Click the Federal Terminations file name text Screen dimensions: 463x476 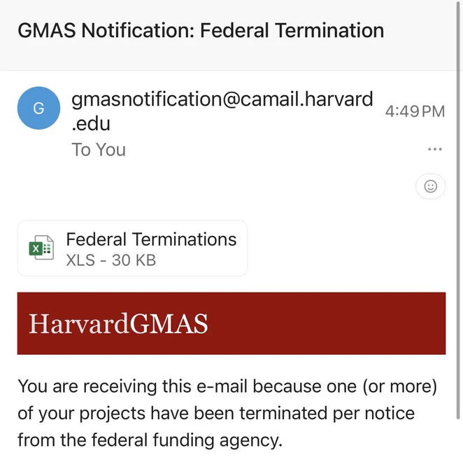[x=151, y=239]
